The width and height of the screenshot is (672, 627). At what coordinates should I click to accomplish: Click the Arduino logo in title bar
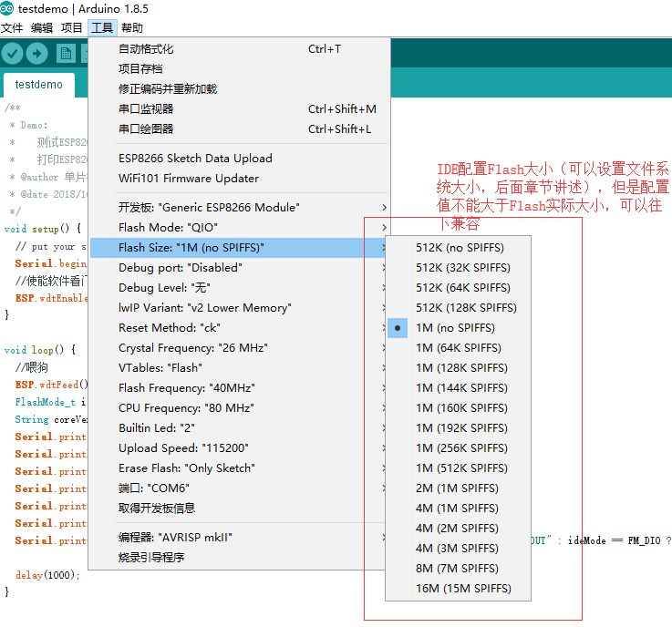point(7,8)
